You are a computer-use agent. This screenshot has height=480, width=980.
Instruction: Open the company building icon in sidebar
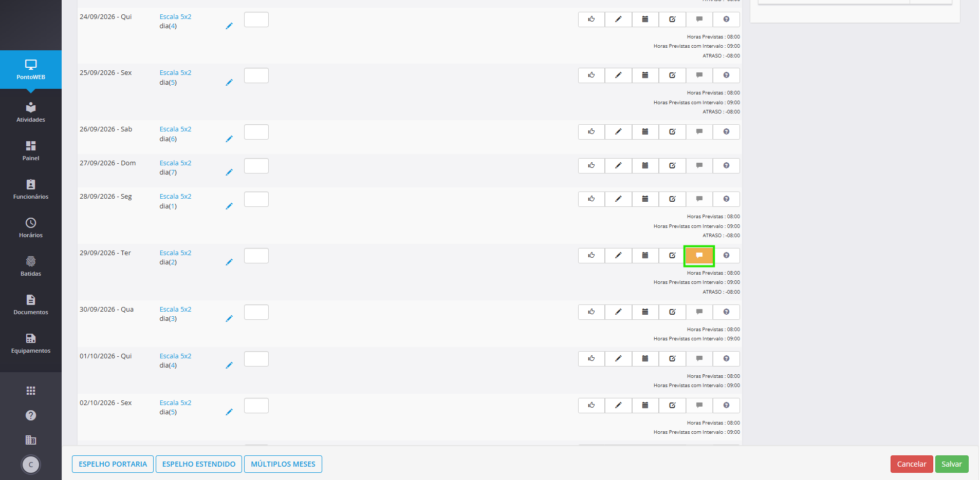coord(31,440)
